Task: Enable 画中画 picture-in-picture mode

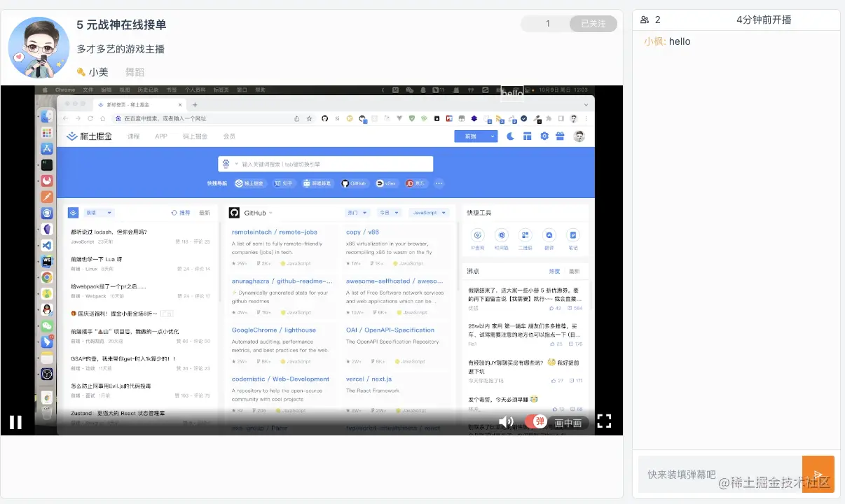Action: click(x=568, y=423)
